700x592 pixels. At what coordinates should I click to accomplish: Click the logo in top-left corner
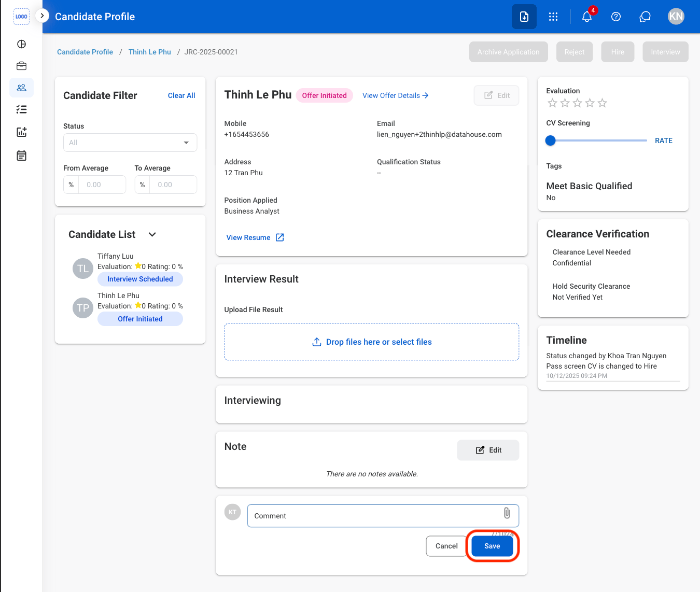tap(21, 17)
